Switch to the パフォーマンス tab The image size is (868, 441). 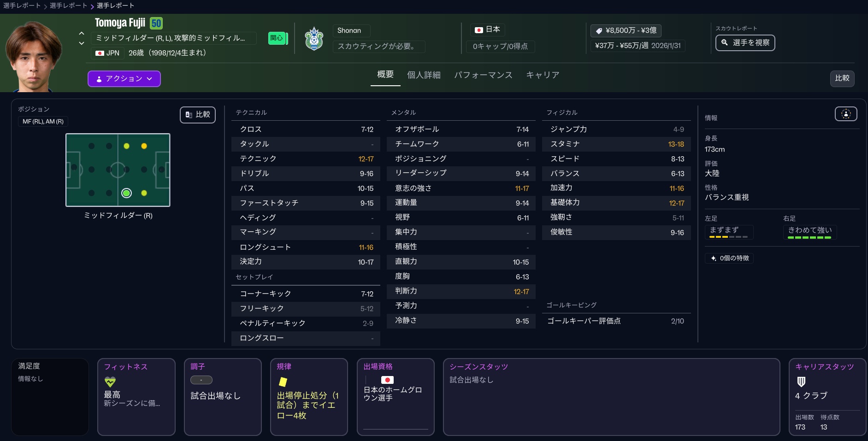[x=483, y=75]
